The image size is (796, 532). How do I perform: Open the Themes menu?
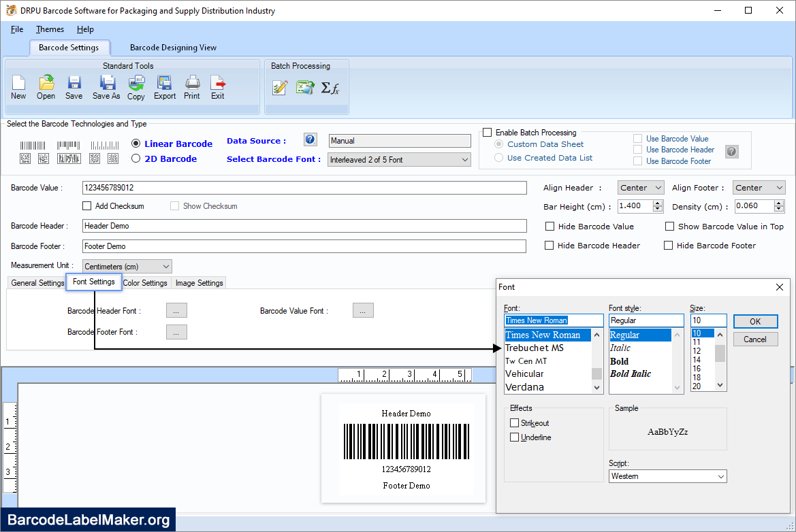click(x=50, y=29)
